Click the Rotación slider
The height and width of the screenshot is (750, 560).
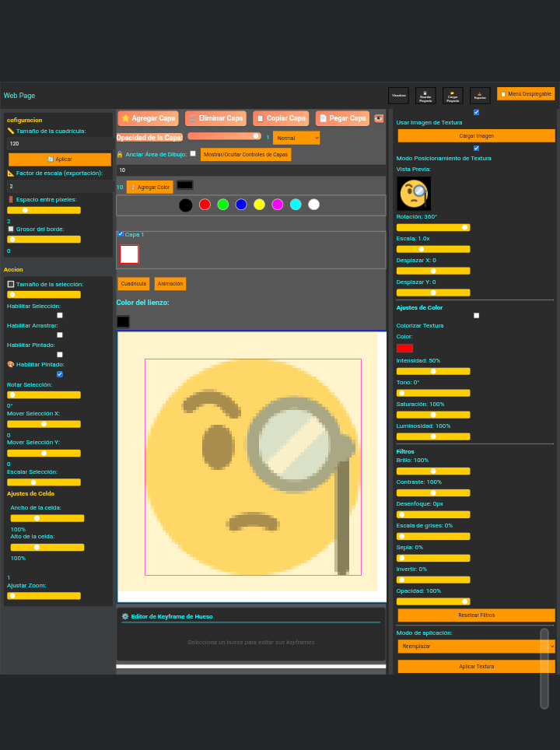tap(433, 228)
